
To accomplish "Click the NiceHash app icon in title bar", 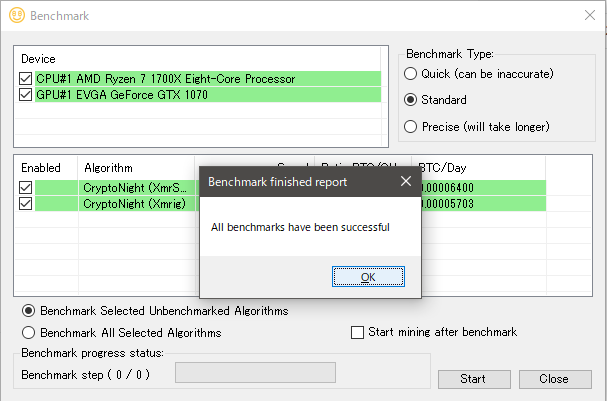I will point(14,15).
